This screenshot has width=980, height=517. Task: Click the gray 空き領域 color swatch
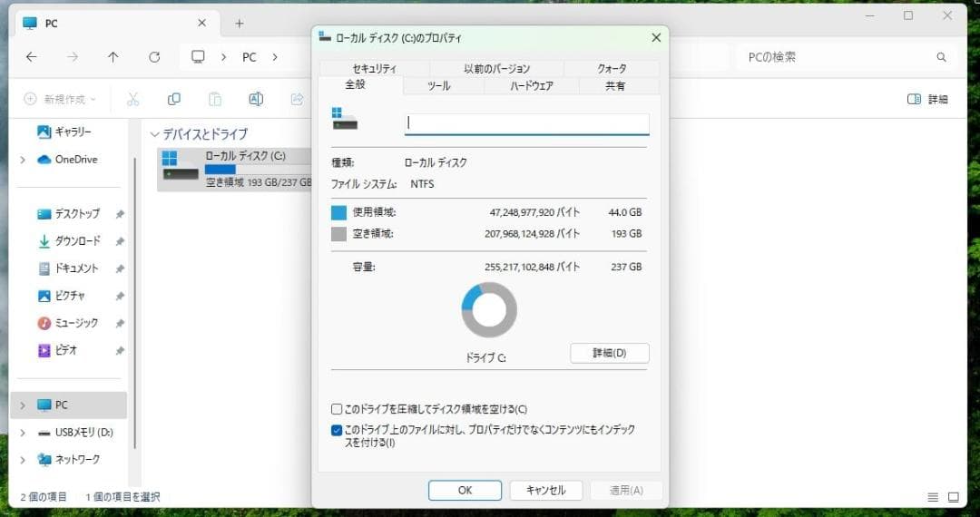pyautogui.click(x=338, y=234)
